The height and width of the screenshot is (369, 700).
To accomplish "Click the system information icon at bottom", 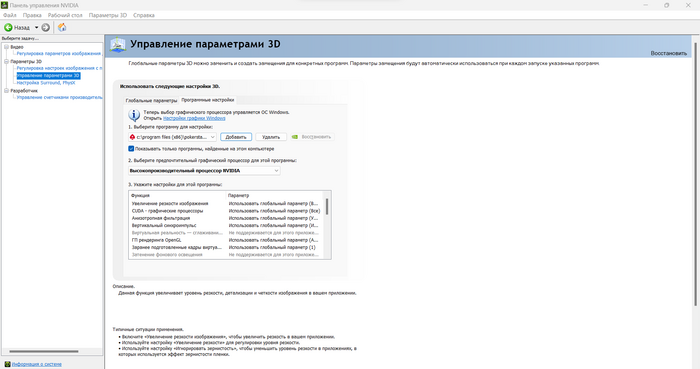I will coord(8,364).
